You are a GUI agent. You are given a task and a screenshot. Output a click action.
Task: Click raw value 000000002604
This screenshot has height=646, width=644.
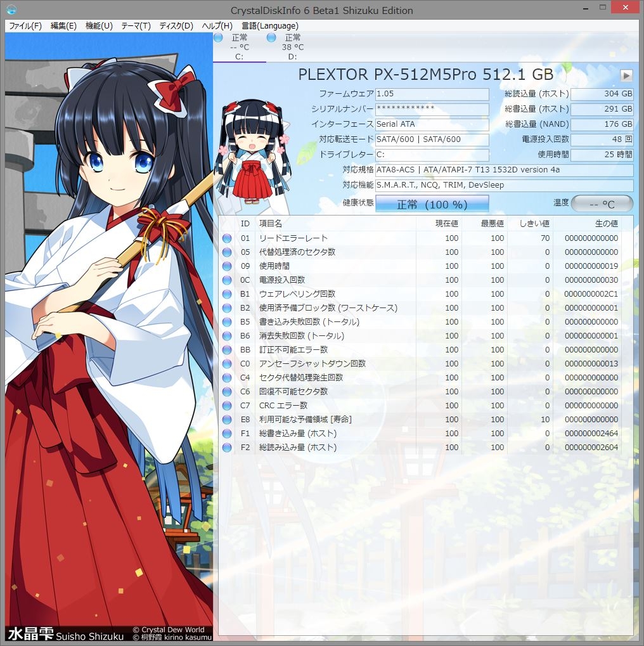point(591,448)
